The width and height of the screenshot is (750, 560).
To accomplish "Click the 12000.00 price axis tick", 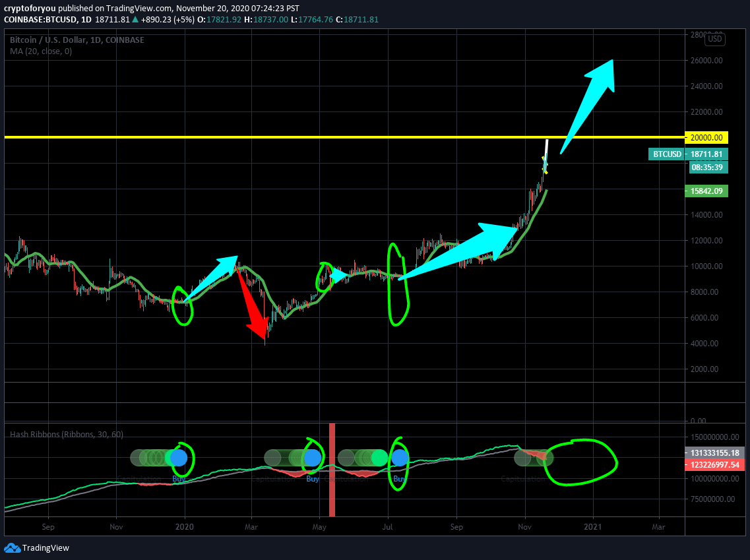I will pos(706,241).
